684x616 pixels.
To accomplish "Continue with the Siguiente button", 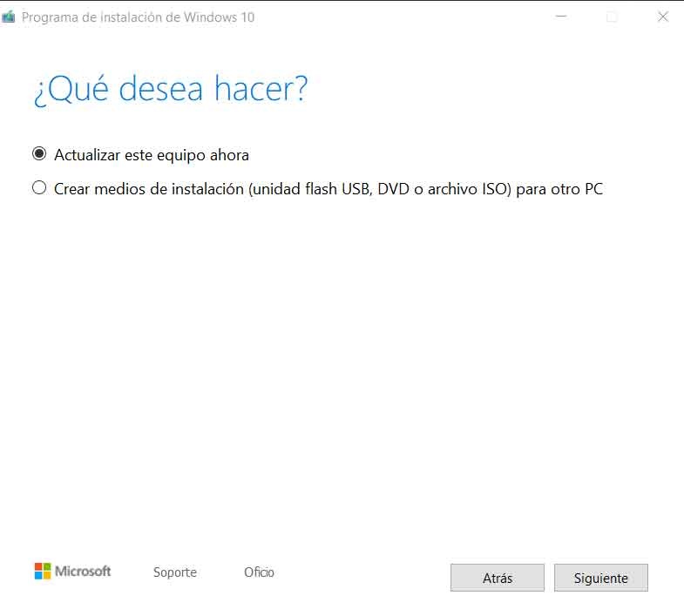I will point(601,578).
